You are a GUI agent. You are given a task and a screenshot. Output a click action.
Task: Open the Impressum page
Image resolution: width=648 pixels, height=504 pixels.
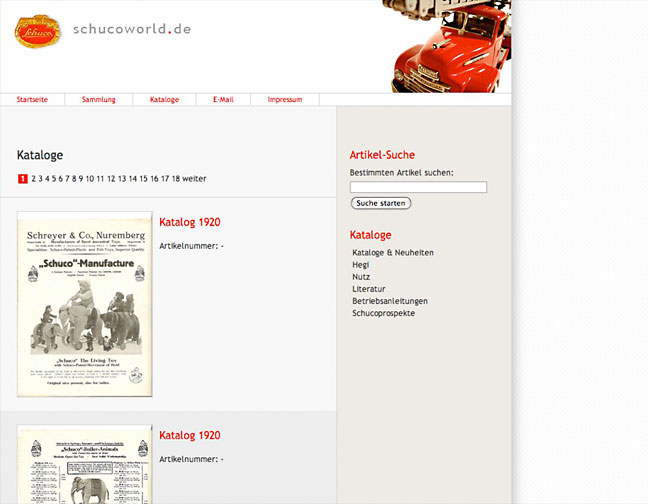coord(285,100)
